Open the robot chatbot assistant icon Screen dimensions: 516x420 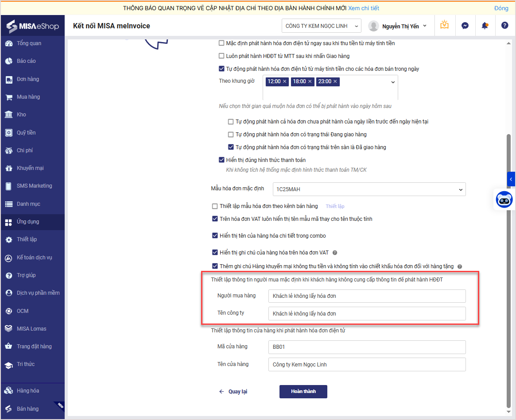(504, 199)
